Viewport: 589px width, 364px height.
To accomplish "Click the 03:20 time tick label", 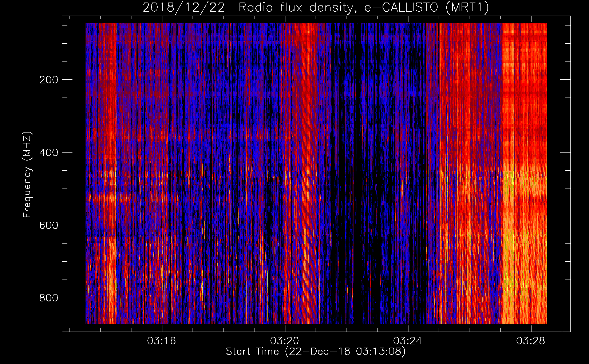I will pyautogui.click(x=285, y=341).
